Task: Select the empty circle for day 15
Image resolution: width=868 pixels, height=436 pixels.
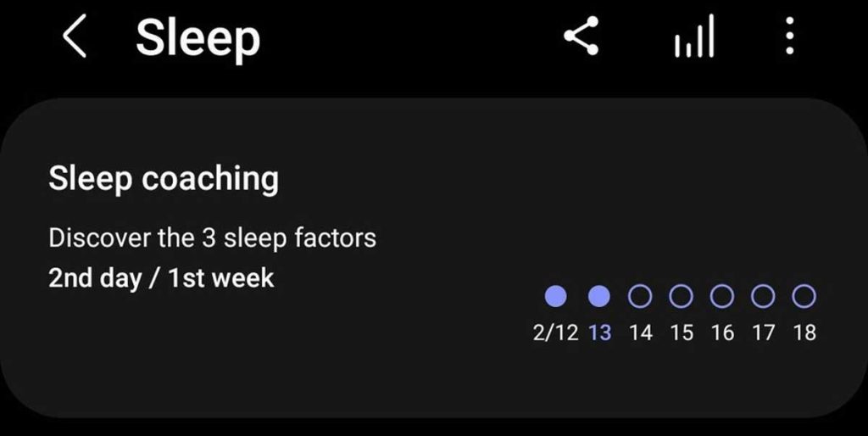Action: tap(682, 296)
